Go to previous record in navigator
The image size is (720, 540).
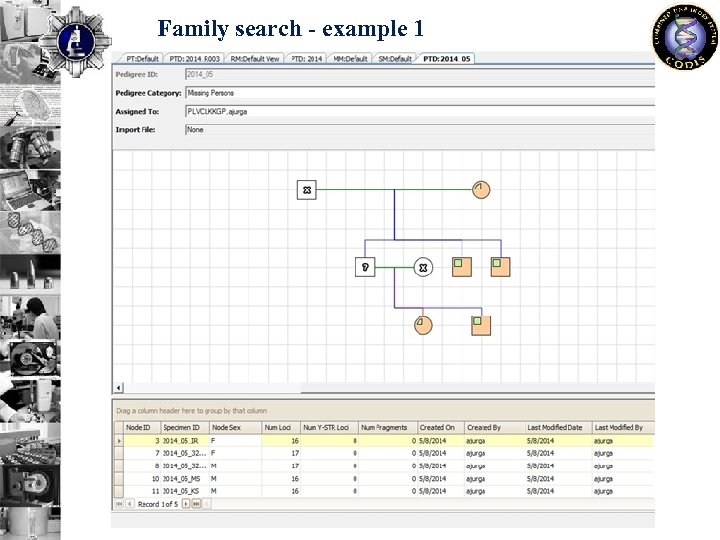(x=129, y=504)
